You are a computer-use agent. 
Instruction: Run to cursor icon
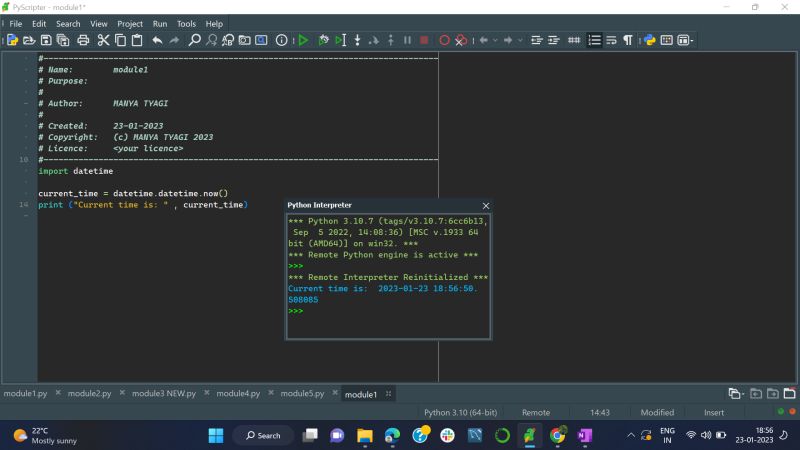click(x=340, y=40)
